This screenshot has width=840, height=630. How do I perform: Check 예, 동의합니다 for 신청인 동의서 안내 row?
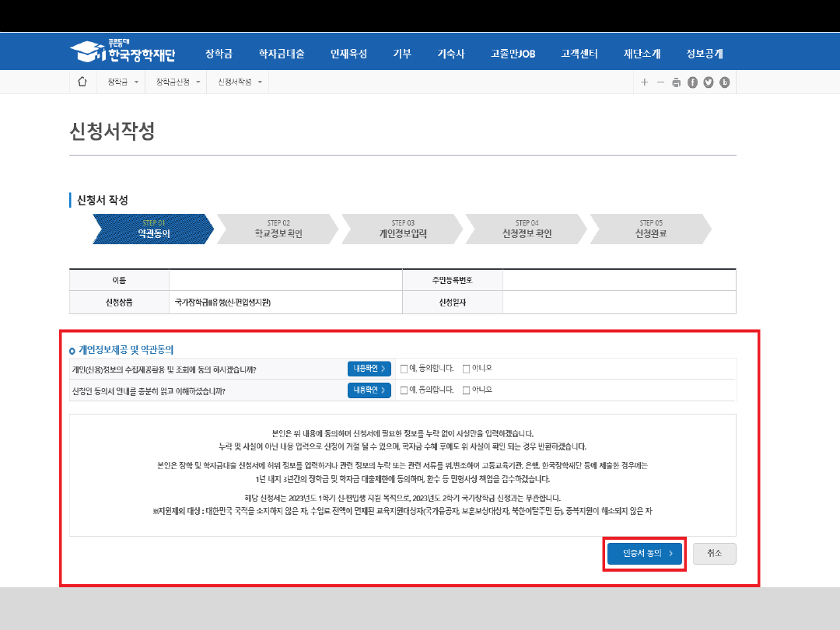(404, 390)
